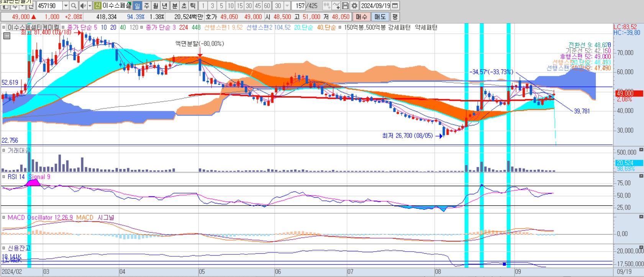This screenshot has height=277, width=644.
Task: Toggle the 신용잔고 panel marker
Action: click(x=4, y=248)
